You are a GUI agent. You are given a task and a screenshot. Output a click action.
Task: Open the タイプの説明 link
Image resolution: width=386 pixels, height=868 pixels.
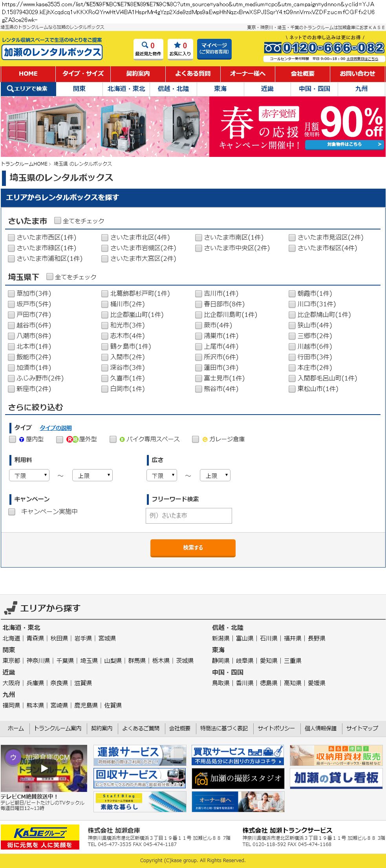pyautogui.click(x=55, y=428)
